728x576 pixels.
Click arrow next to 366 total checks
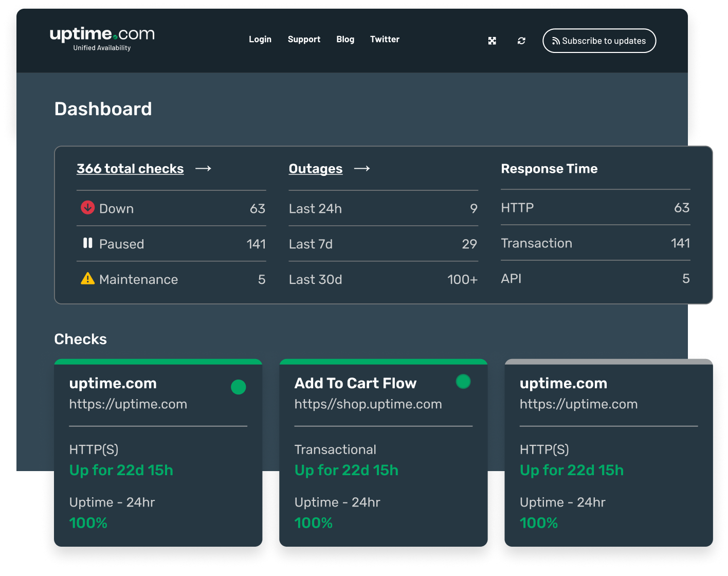pos(204,169)
